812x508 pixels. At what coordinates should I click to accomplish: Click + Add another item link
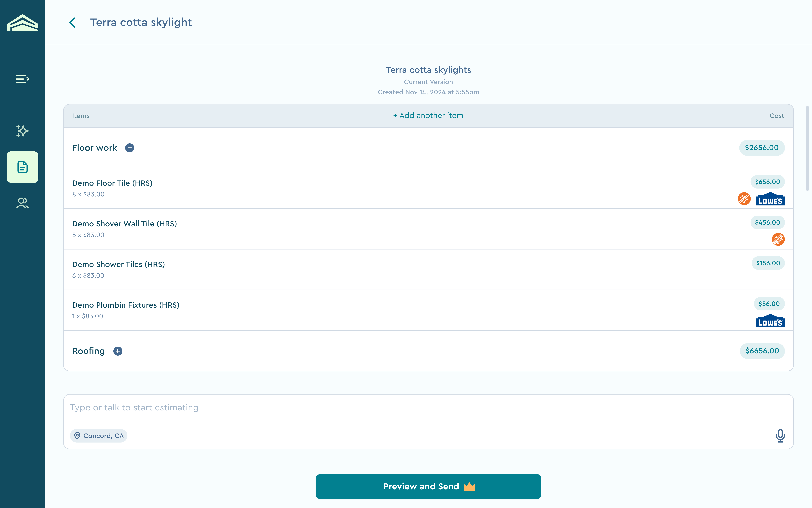428,116
